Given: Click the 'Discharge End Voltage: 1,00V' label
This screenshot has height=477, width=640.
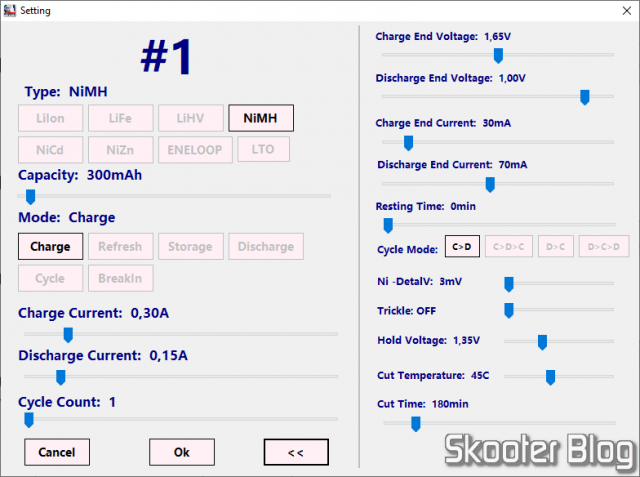Looking at the screenshot, I should click(451, 78).
